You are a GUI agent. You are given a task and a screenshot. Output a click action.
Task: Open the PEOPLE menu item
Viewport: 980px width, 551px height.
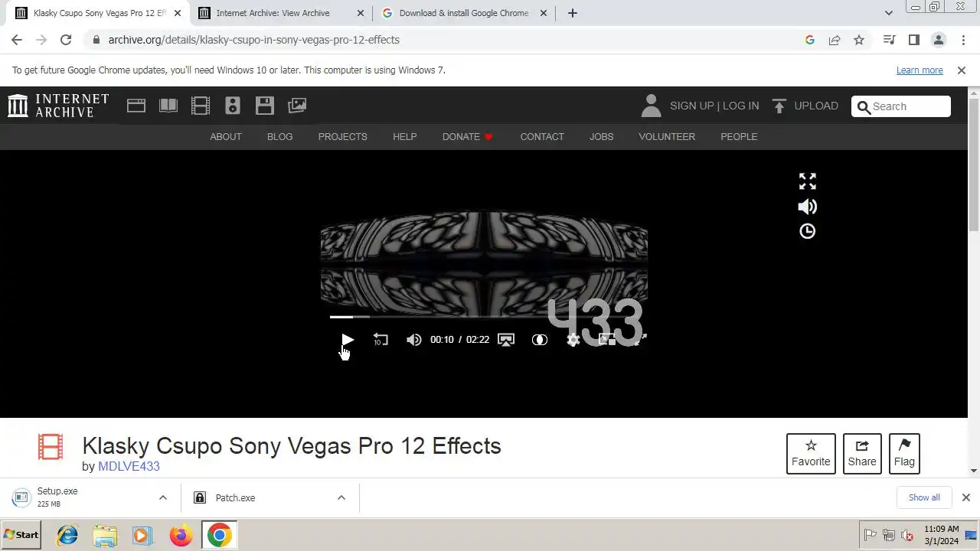[x=739, y=136]
